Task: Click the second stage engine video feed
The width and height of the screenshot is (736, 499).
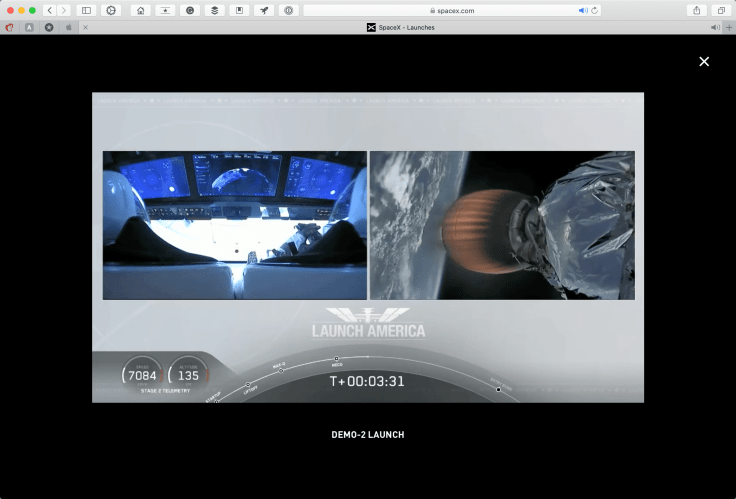Action: click(502, 225)
